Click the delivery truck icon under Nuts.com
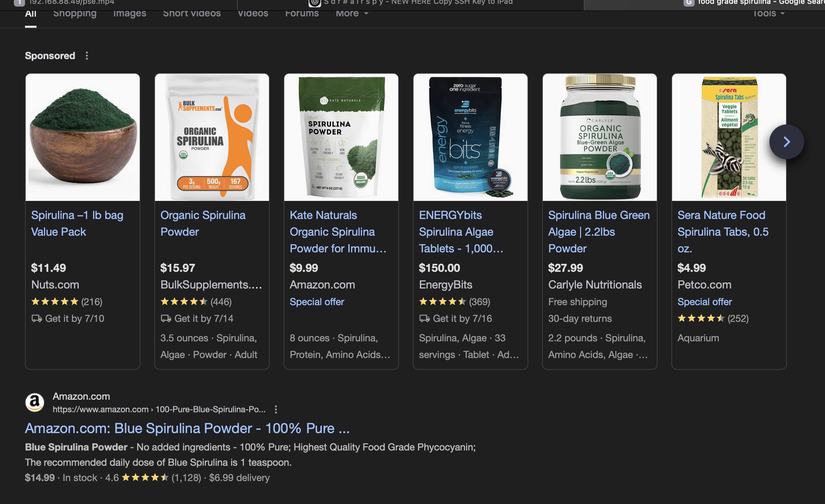This screenshot has width=825, height=504. [x=36, y=318]
